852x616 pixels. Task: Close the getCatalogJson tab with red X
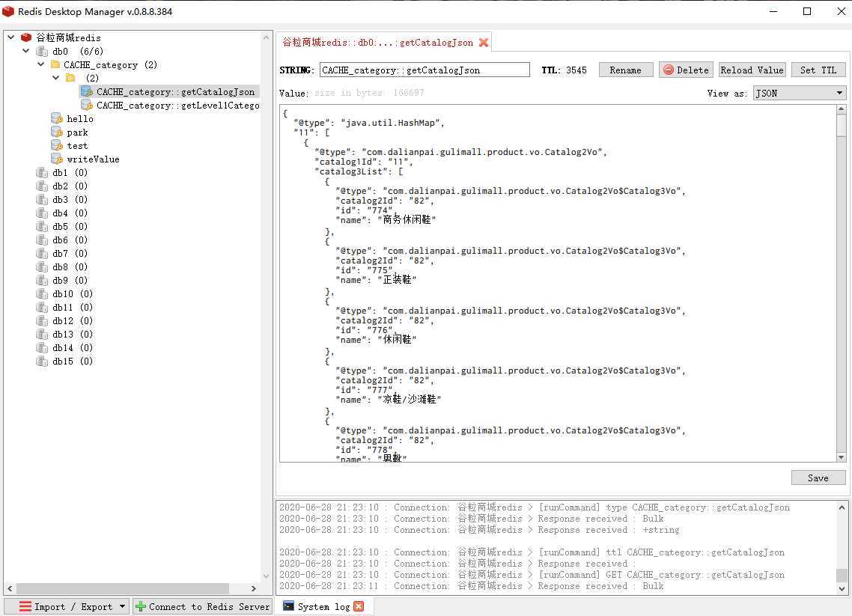(x=483, y=43)
